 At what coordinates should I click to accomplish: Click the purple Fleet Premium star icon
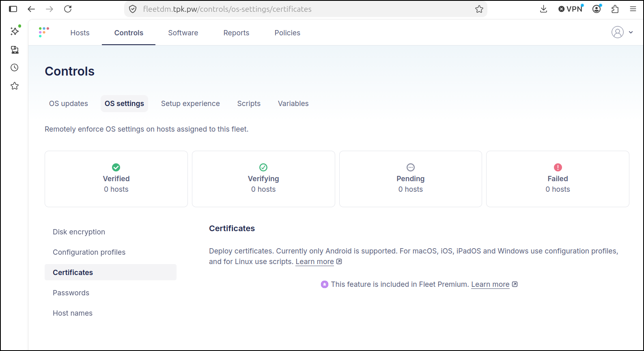(325, 284)
